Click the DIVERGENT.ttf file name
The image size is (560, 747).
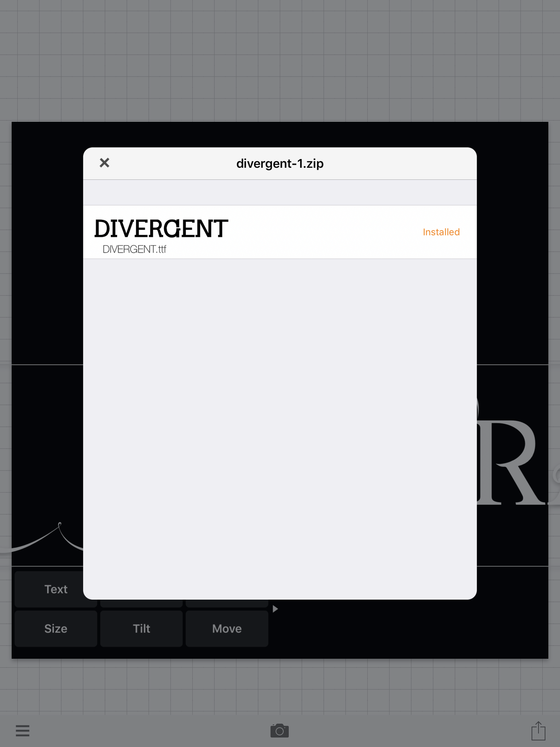click(x=134, y=249)
